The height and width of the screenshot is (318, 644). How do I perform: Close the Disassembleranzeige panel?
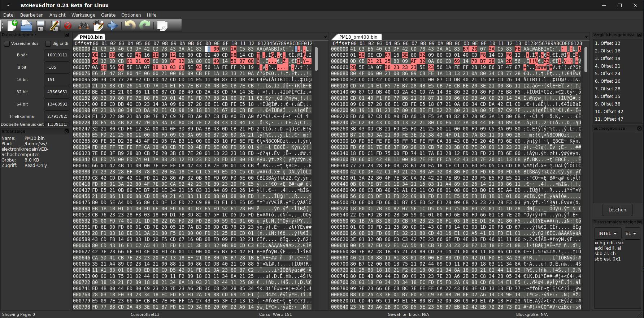tap(639, 222)
